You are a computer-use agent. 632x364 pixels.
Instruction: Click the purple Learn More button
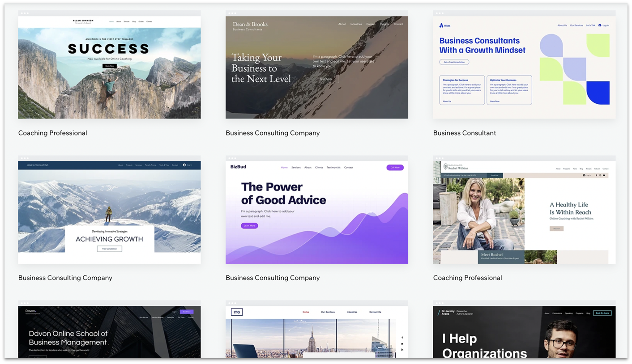pyautogui.click(x=249, y=226)
